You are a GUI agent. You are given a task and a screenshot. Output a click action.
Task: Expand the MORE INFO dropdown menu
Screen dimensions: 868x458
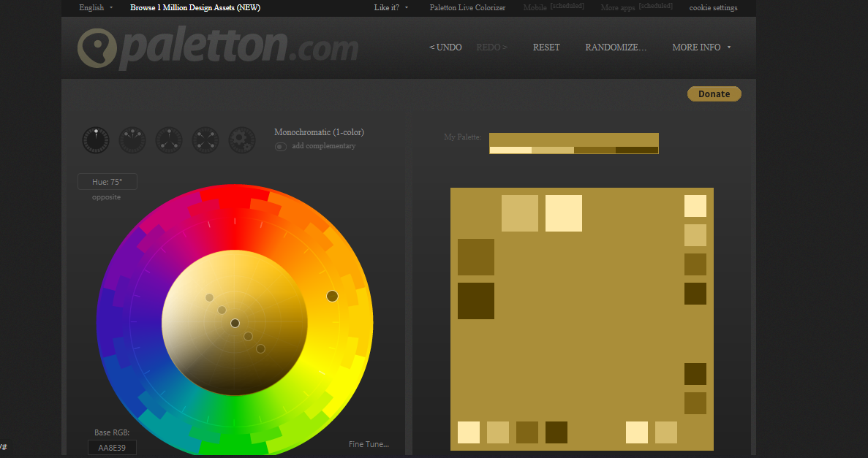click(701, 47)
